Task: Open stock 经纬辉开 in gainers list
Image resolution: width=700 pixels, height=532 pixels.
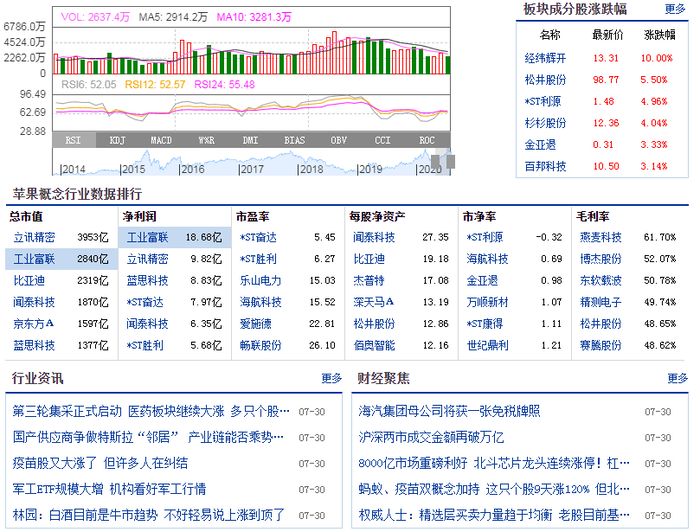Action: [545, 58]
